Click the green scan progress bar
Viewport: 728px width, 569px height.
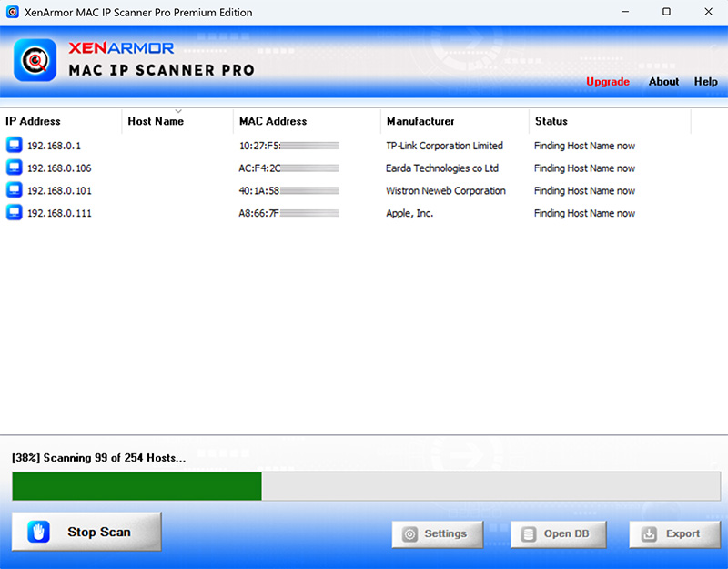137,486
